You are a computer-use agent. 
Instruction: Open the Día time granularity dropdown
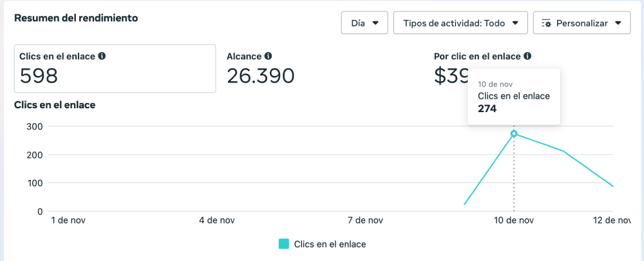(365, 23)
